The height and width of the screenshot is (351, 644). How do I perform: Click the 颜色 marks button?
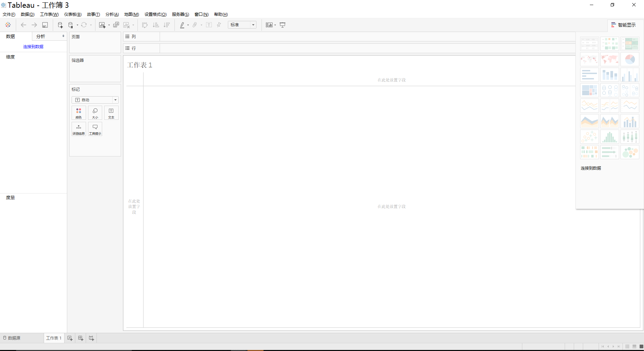(79, 113)
